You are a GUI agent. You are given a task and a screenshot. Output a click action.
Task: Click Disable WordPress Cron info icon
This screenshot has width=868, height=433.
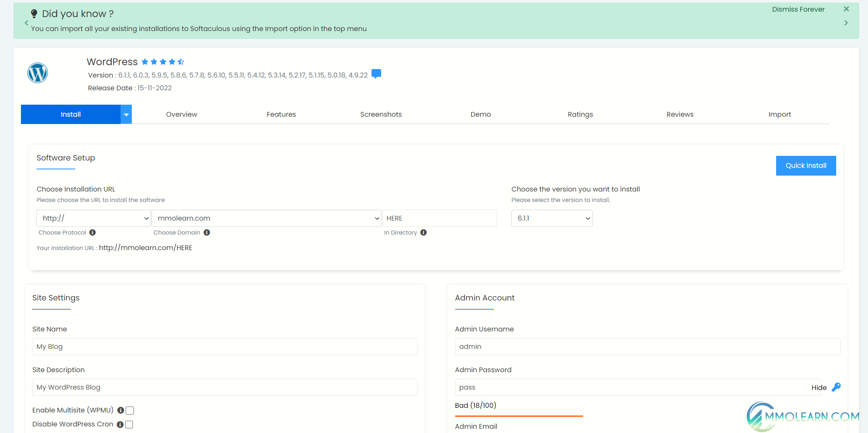[x=120, y=424]
